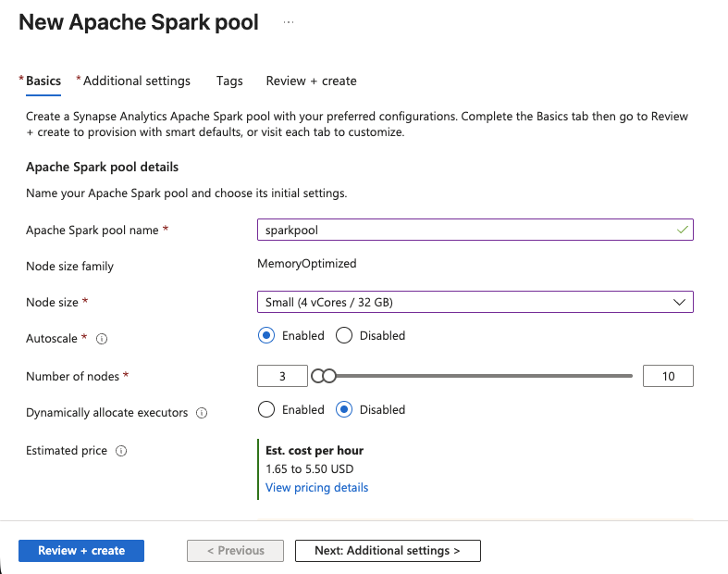Click the Apache Spark pool details heading
Viewport: 728px width, 574px height.
[102, 167]
